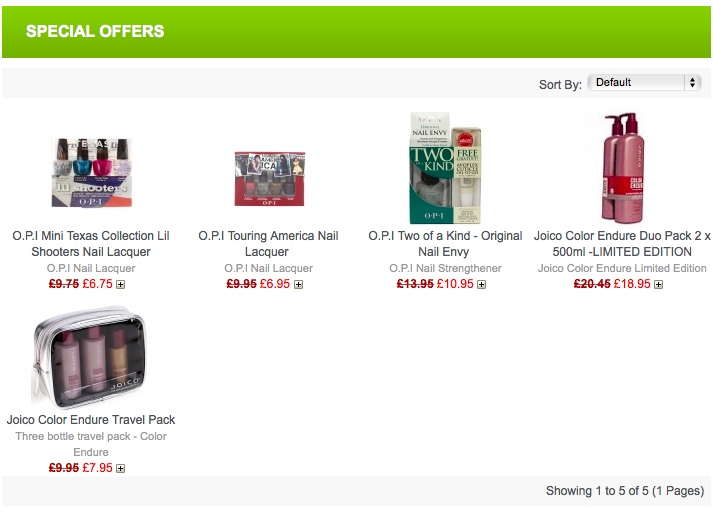Click the Touring America red box image
The height and width of the screenshot is (515, 713).
pos(270,179)
